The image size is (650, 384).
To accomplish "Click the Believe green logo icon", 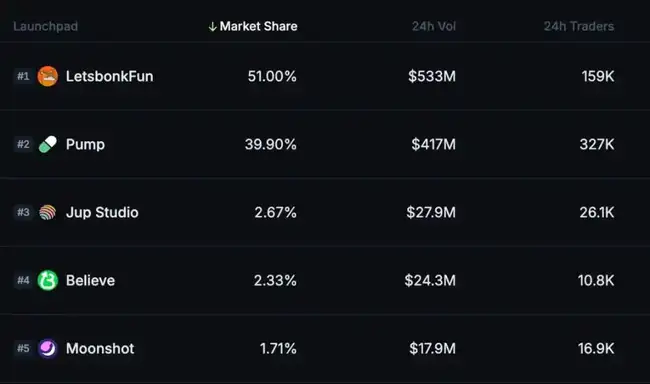I will (48, 280).
